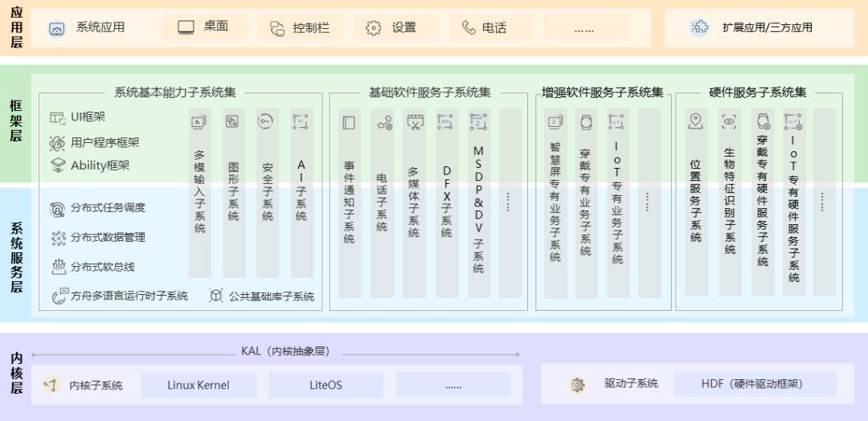Screen dimensions: 868x421
Task: Click the icon above AI子系统
Action: click(x=301, y=122)
